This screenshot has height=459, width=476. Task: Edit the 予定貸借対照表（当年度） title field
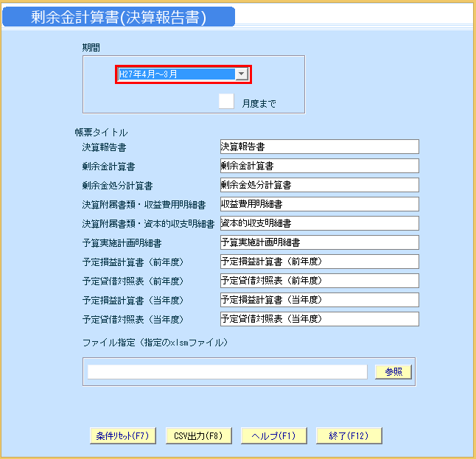[x=319, y=319]
